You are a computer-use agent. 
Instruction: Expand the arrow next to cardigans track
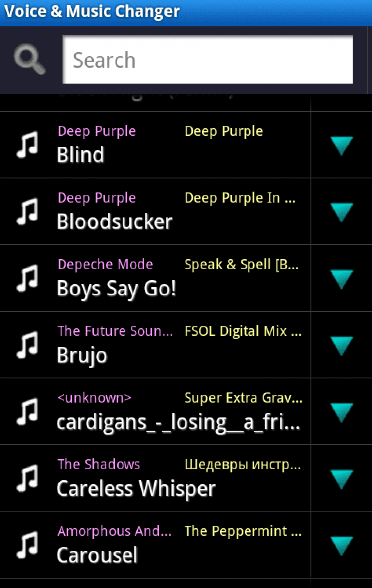pos(341,412)
